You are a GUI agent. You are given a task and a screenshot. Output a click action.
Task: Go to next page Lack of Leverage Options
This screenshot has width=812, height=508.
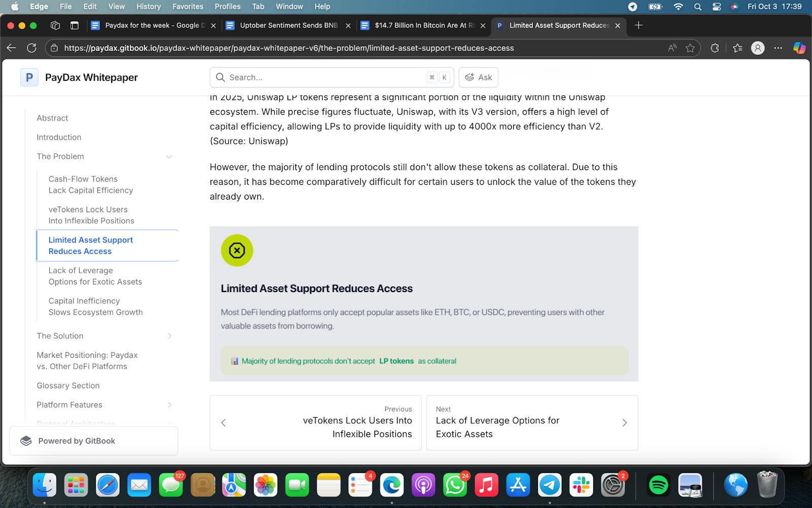tap(532, 423)
